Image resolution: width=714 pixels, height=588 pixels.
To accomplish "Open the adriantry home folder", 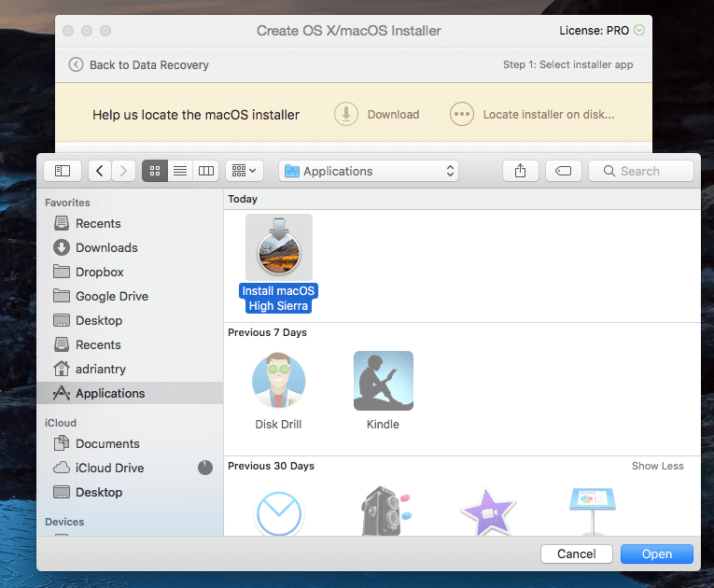I will pos(130,369).
